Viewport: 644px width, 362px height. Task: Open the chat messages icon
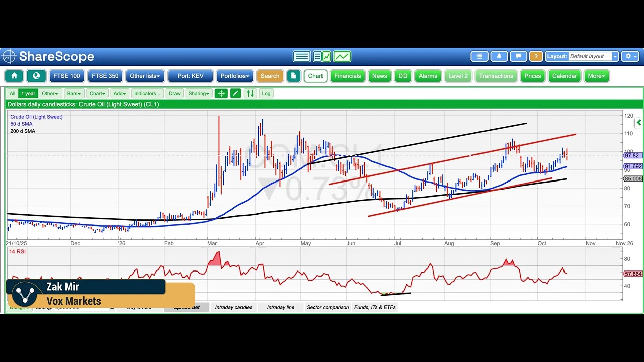point(518,56)
